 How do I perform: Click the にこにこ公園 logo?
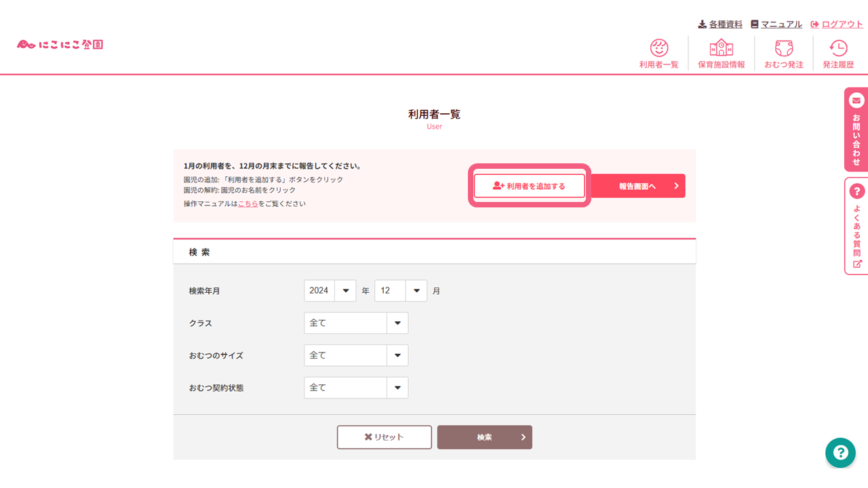pos(60,43)
